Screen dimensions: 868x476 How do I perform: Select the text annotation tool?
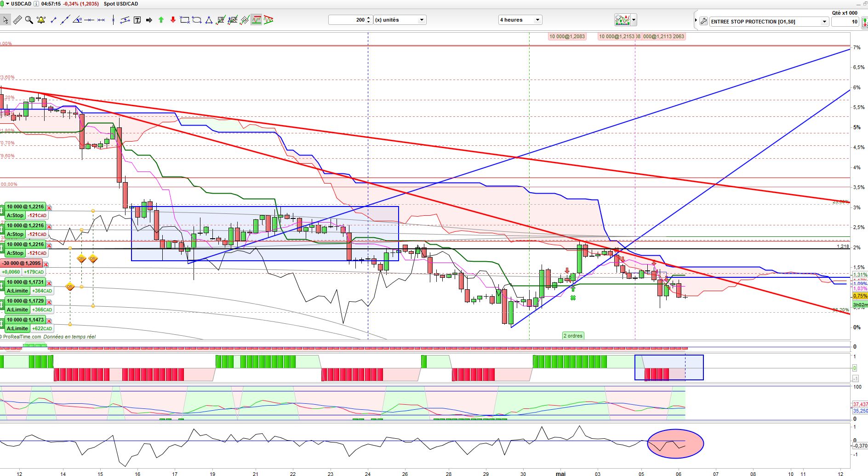[x=137, y=20]
